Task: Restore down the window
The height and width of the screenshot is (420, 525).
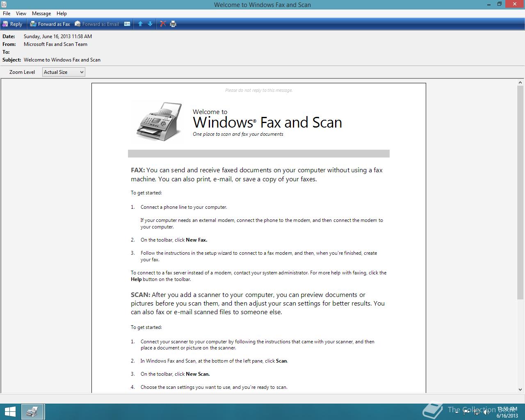Action: click(500, 4)
